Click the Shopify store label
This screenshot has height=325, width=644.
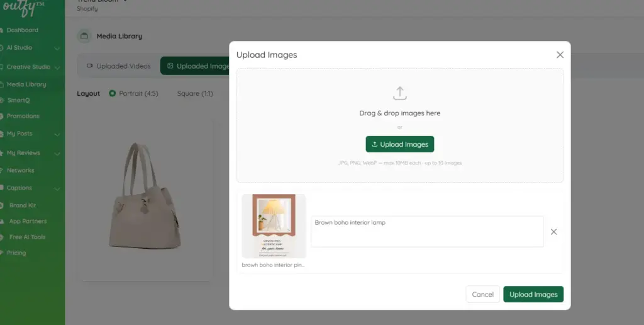[x=87, y=9]
